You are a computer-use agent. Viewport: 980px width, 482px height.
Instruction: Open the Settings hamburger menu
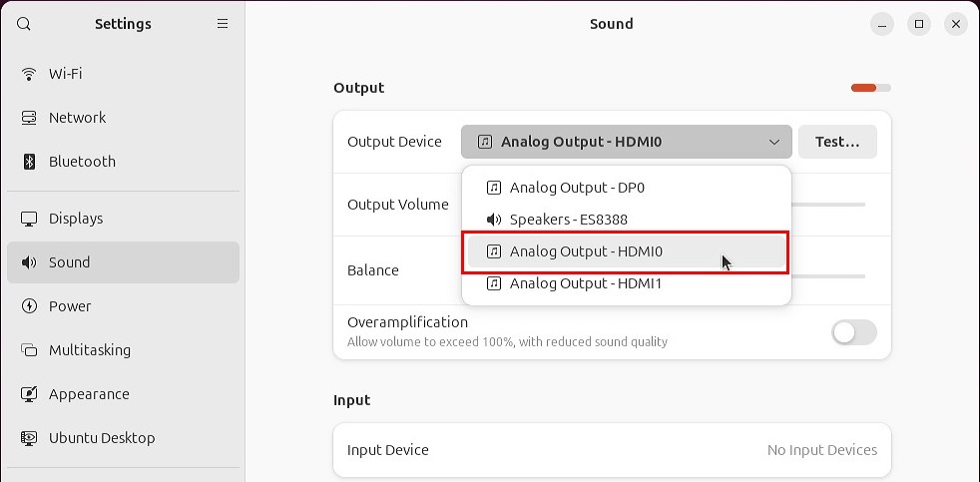point(223,24)
